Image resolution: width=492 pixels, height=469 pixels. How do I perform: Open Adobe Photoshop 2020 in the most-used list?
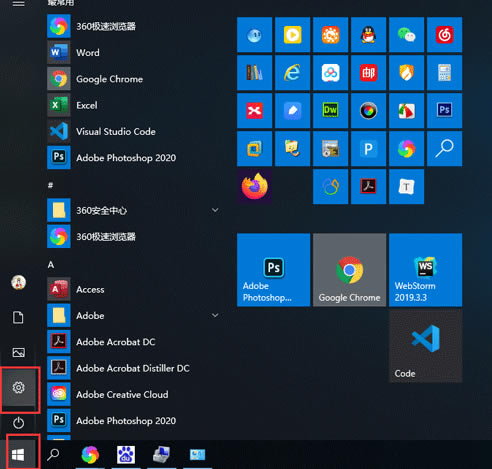coord(133,158)
